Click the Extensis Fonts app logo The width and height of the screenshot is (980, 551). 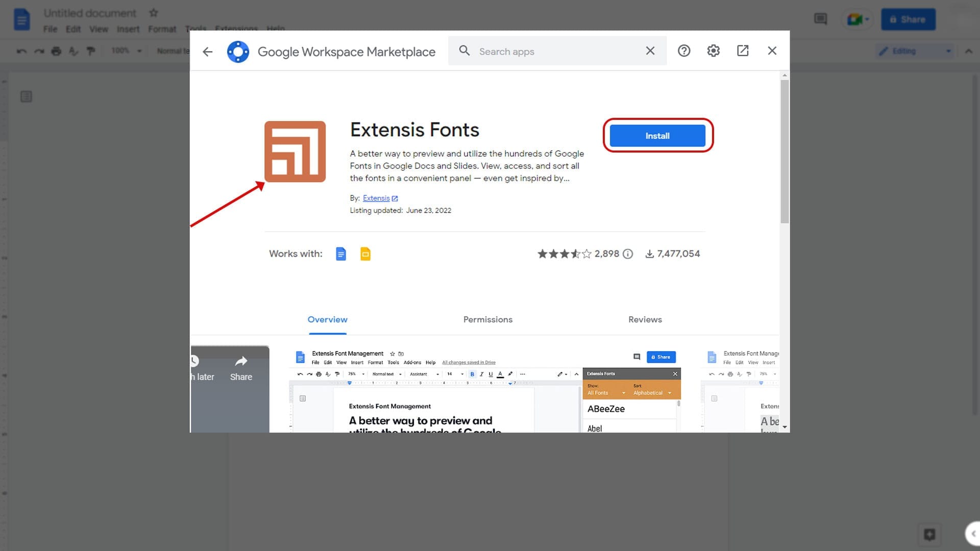pos(295,152)
